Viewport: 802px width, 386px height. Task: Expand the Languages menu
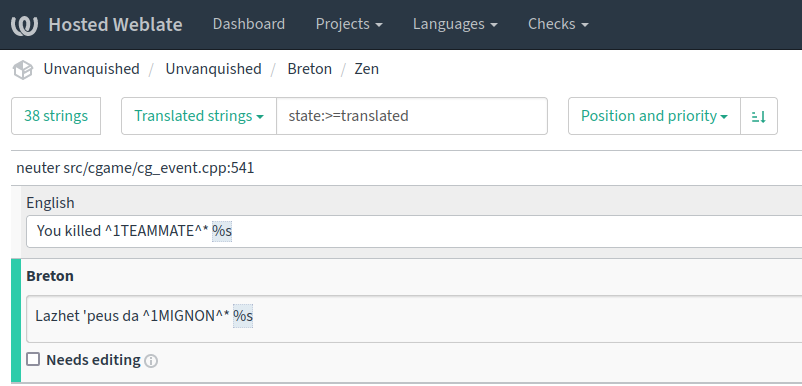455,24
